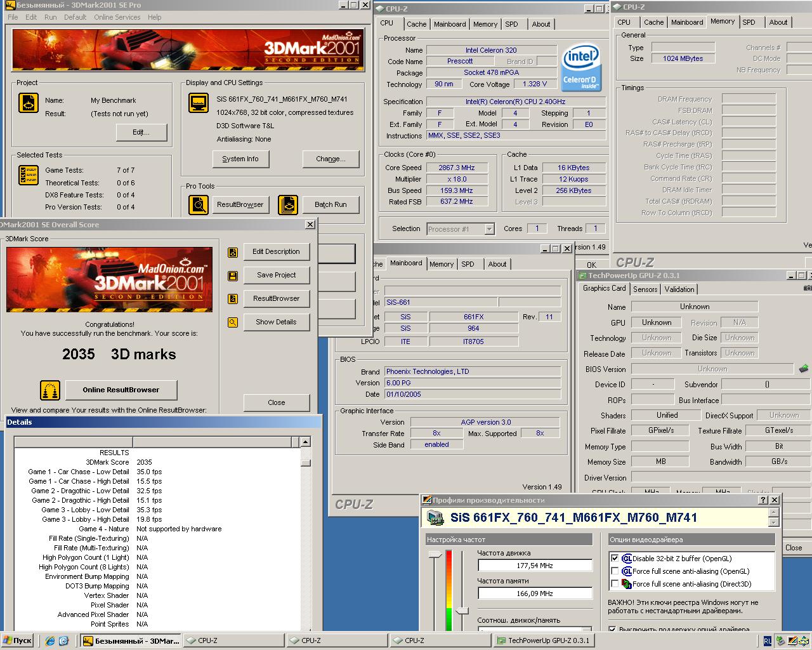Open the Sensors tab in GPU-Z
This screenshot has height=650, width=812.
[x=645, y=289]
